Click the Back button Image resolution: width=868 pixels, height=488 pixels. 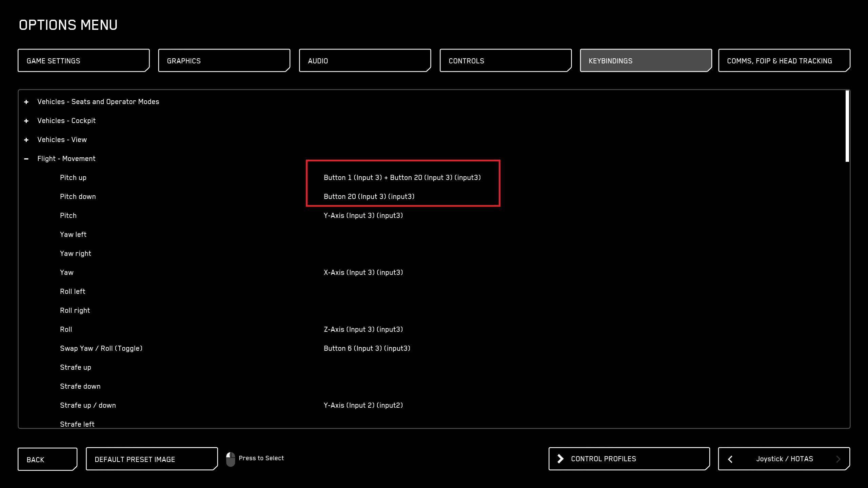[47, 459]
